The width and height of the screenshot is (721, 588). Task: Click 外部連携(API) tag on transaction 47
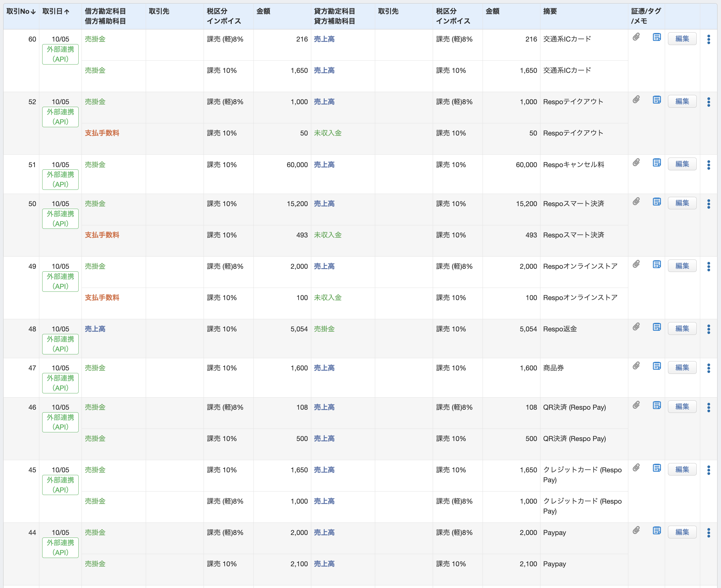(60, 383)
